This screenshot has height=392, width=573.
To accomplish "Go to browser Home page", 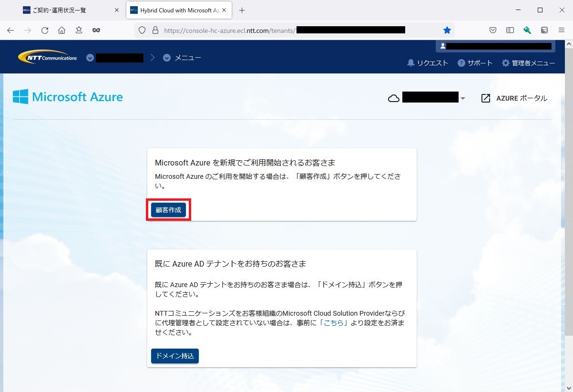I will 62,30.
